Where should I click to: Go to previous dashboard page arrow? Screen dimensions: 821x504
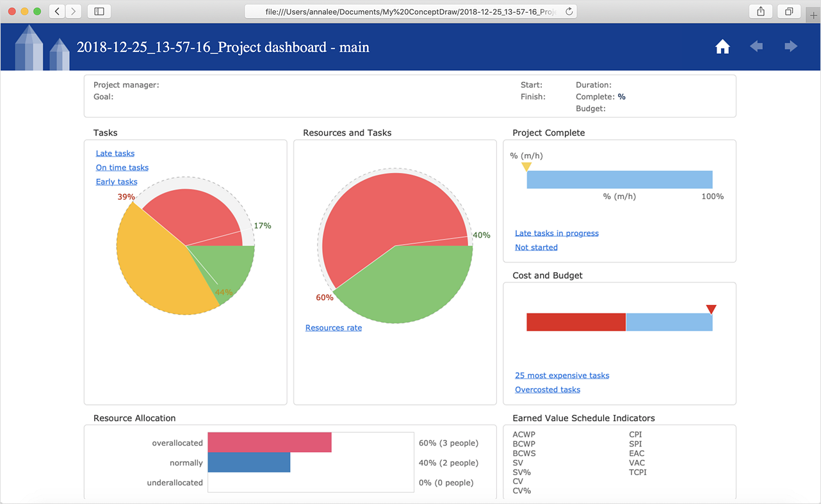pyautogui.click(x=756, y=46)
